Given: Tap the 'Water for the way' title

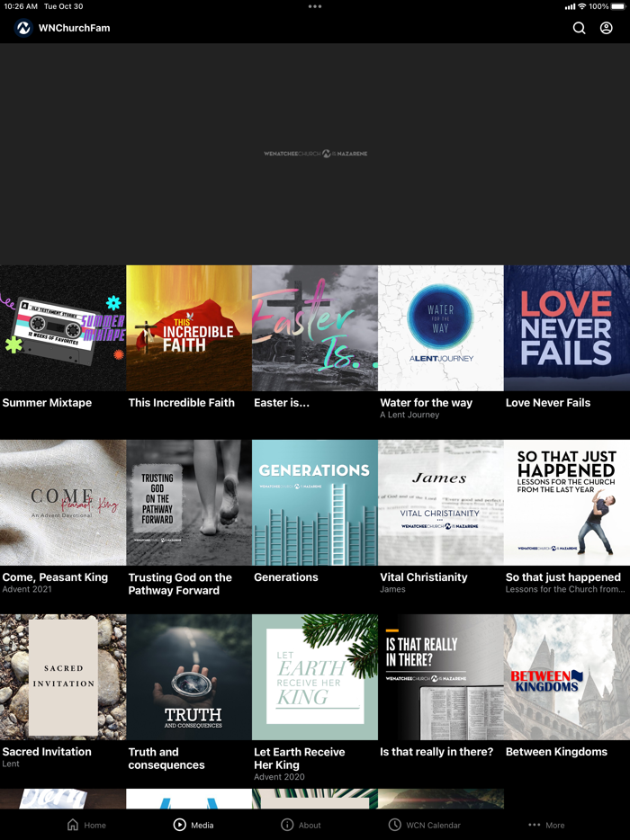Looking at the screenshot, I should [x=427, y=403].
